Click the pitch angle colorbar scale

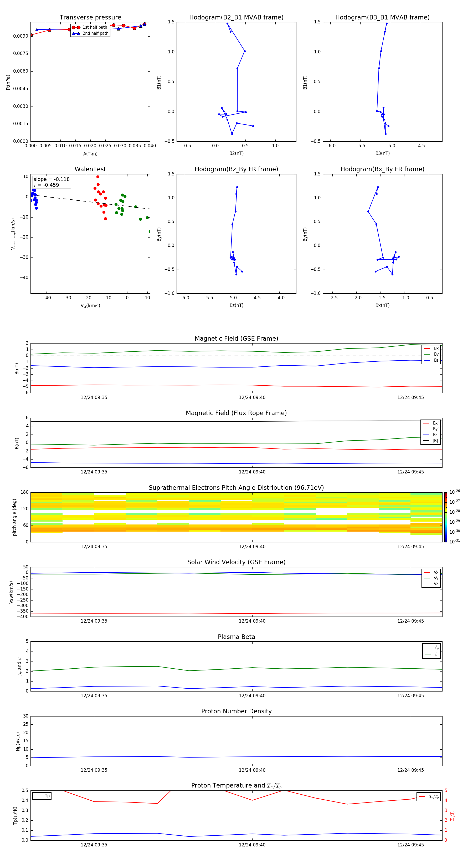pos(446,517)
